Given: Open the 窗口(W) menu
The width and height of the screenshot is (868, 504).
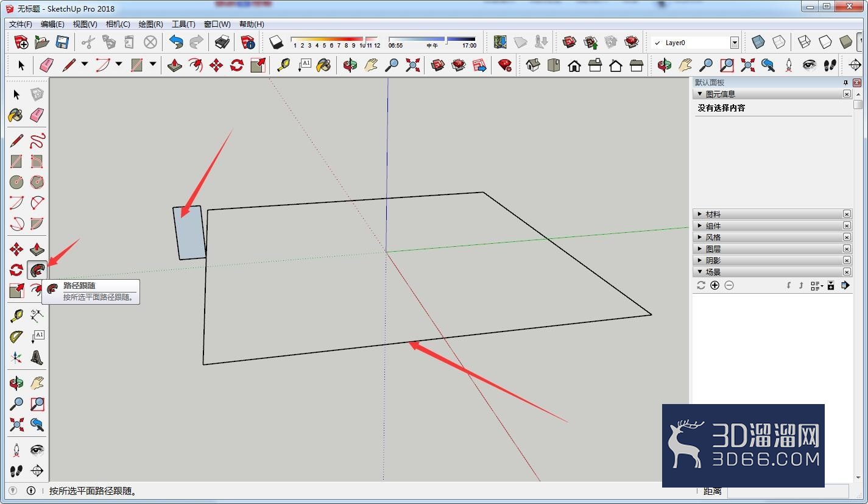Looking at the screenshot, I should 217,24.
